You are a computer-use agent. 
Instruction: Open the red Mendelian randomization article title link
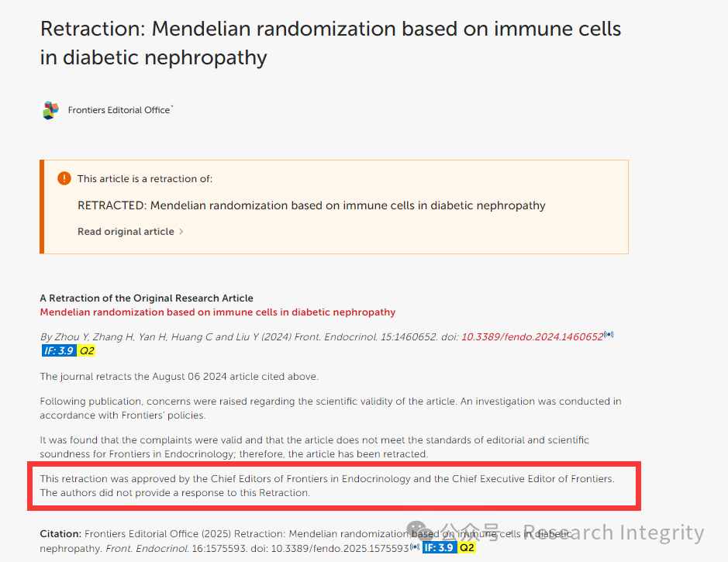[x=217, y=312]
